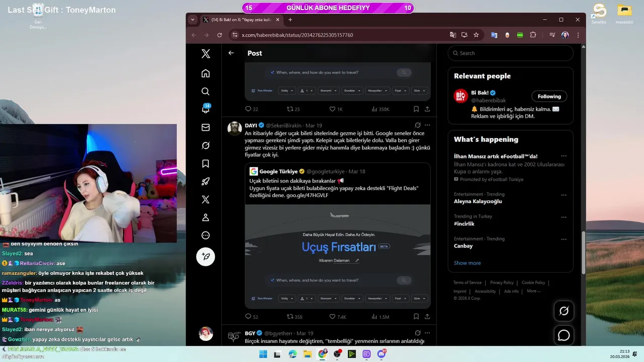This screenshot has height=362, width=644.
Task: Toggle Following button for Bi Bak!
Action: point(549,97)
